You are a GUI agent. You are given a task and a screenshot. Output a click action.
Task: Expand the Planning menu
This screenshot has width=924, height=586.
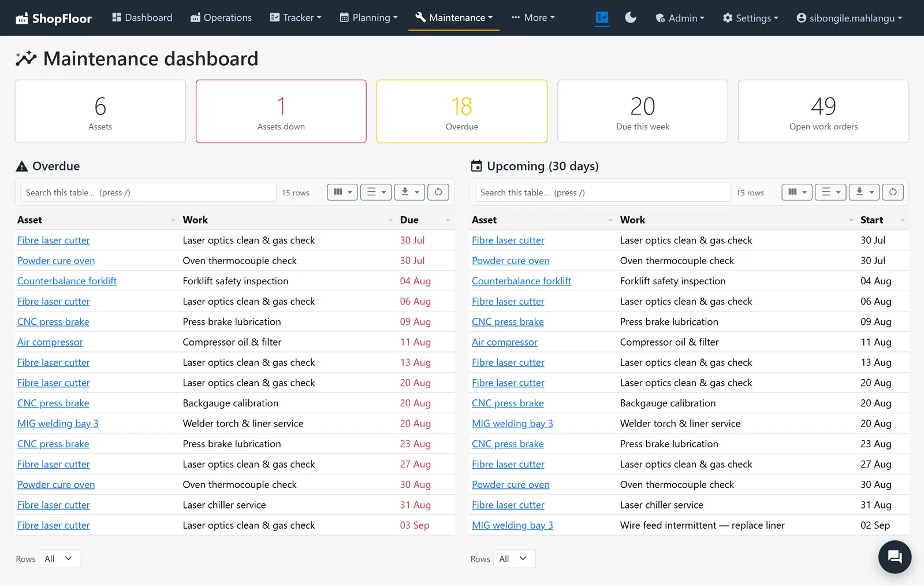pos(368,18)
